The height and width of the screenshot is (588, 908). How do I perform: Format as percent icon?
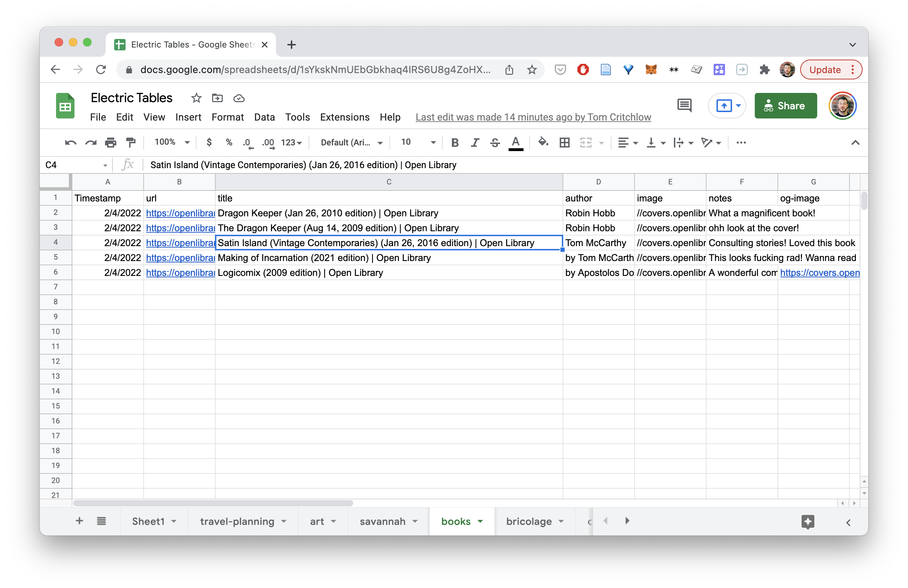point(229,142)
